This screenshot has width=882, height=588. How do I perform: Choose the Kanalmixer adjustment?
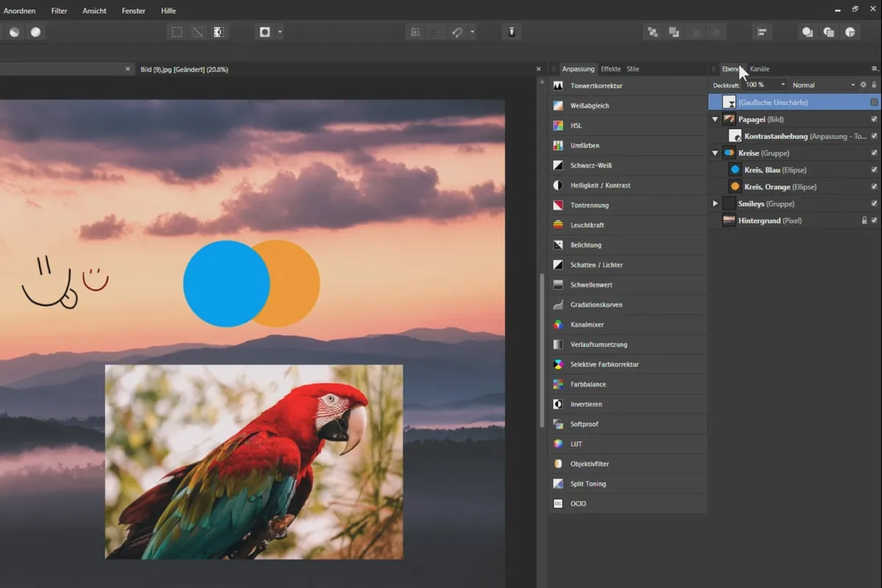(x=628, y=324)
